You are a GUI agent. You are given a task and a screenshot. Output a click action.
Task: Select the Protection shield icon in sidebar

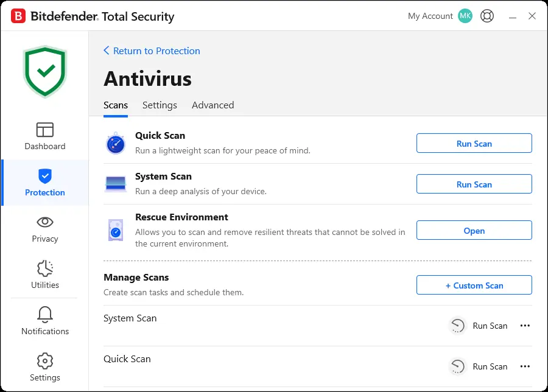point(44,176)
